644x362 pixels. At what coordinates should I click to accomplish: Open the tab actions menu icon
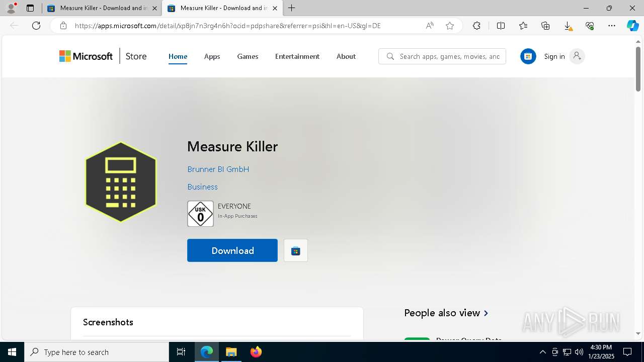30,8
